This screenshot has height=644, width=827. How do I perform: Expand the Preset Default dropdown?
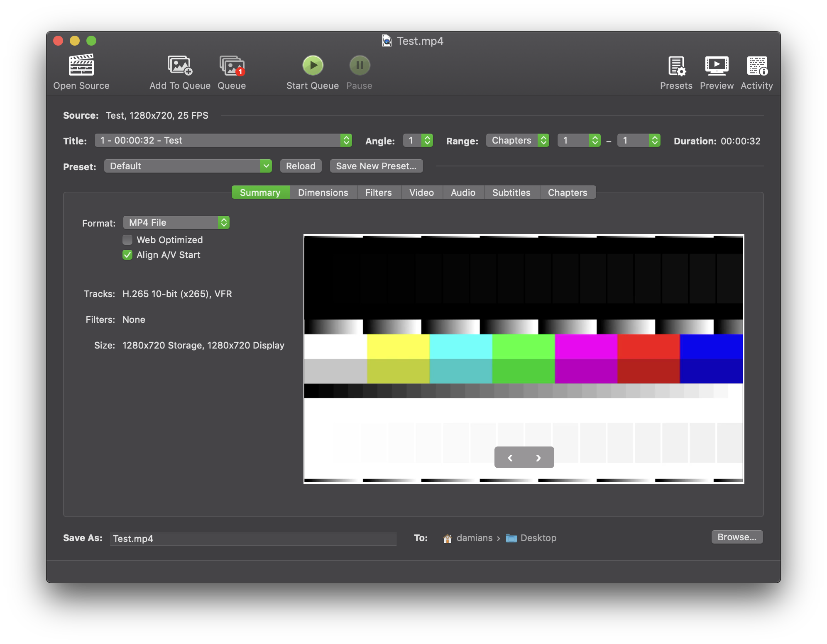coord(188,166)
